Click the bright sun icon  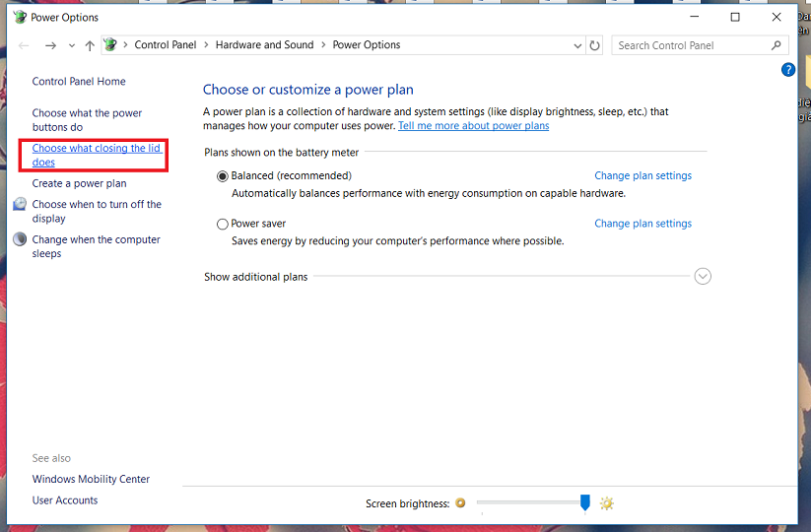tap(607, 503)
